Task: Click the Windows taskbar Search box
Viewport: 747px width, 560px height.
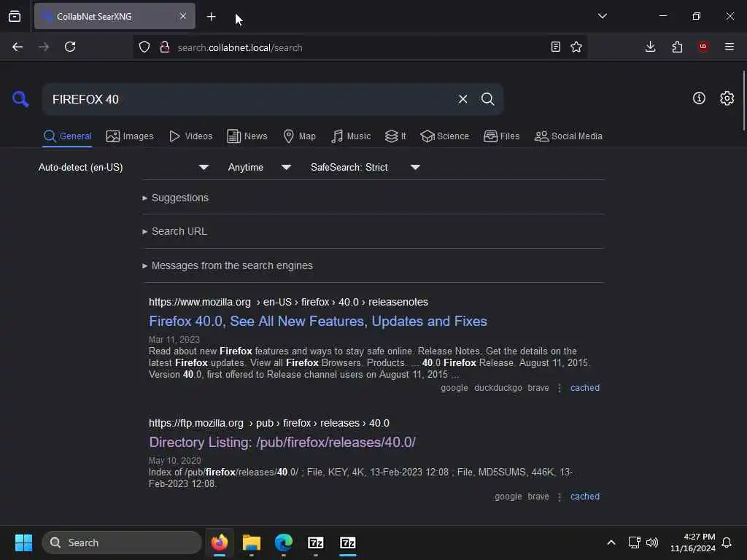Action: 122,542
